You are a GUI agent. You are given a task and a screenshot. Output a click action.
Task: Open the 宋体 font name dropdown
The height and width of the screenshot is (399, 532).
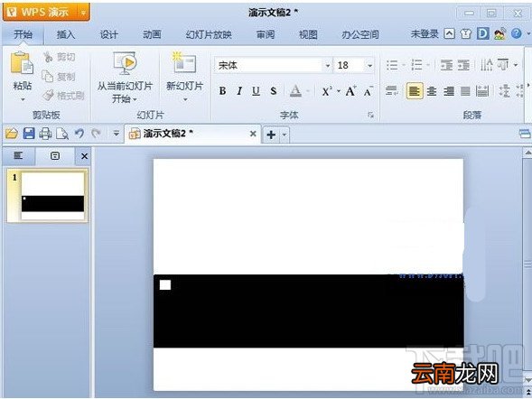pos(328,65)
